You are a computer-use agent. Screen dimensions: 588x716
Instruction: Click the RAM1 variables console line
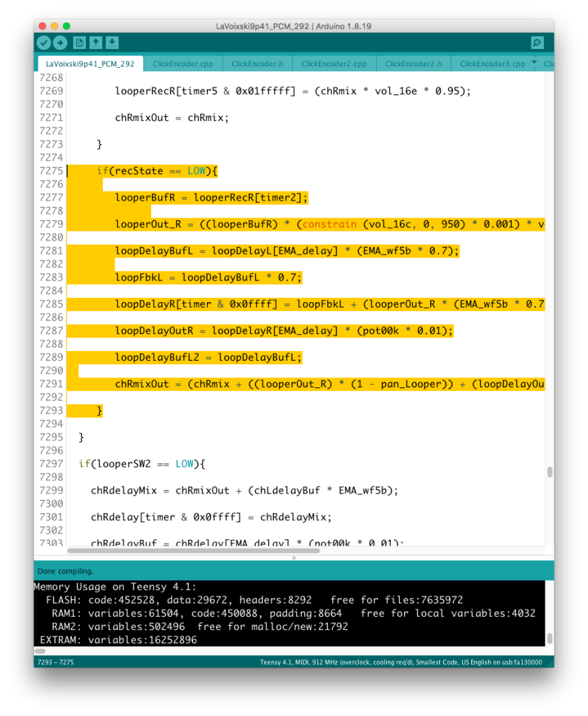pos(293,613)
